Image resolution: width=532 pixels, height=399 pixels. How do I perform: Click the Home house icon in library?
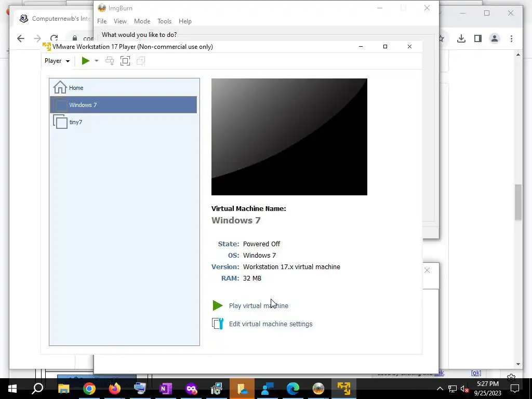coord(60,87)
